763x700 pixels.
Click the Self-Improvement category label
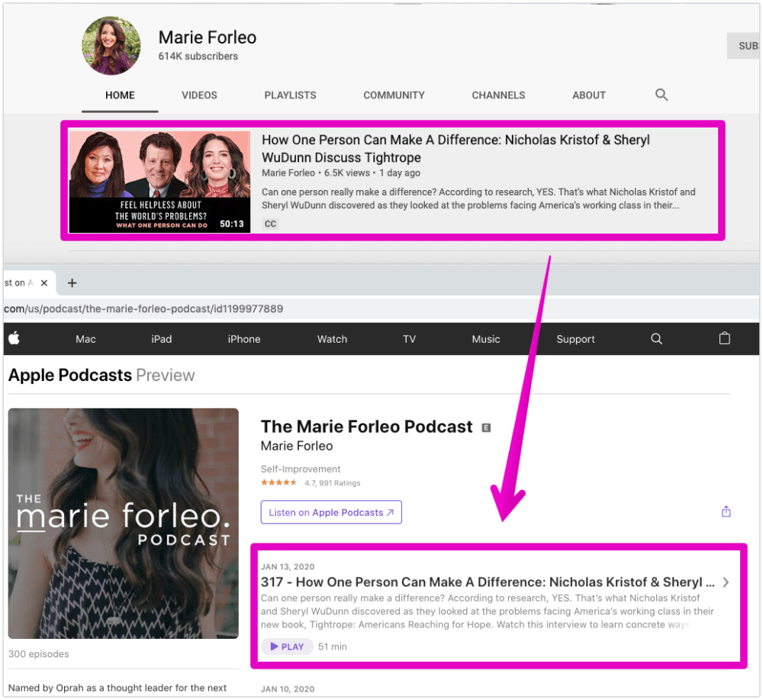coord(300,469)
